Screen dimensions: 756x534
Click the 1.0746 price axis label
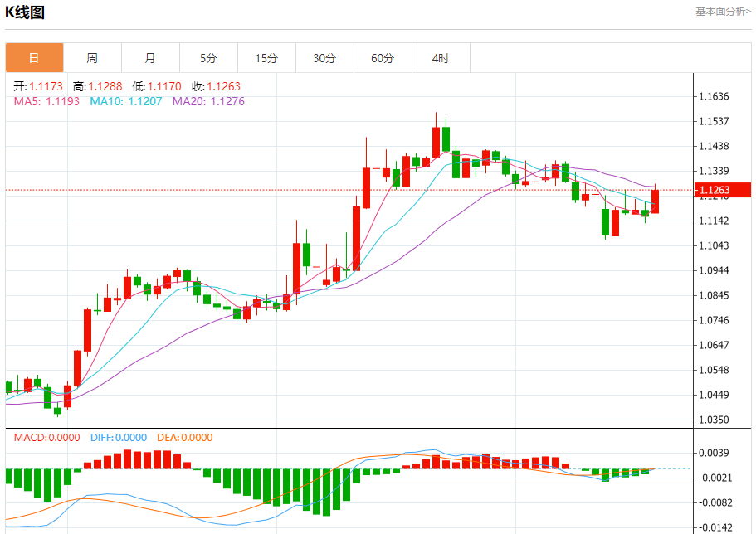[x=714, y=321]
